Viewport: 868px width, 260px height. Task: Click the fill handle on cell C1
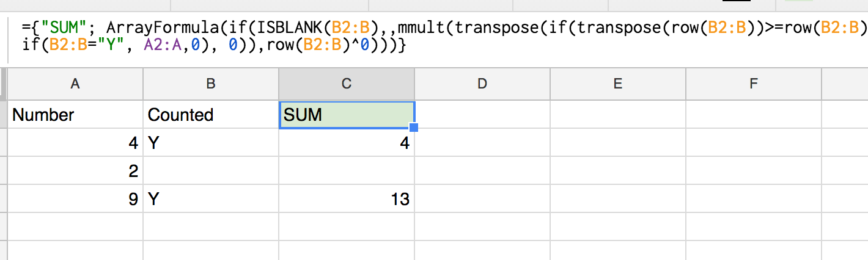pyautogui.click(x=414, y=128)
